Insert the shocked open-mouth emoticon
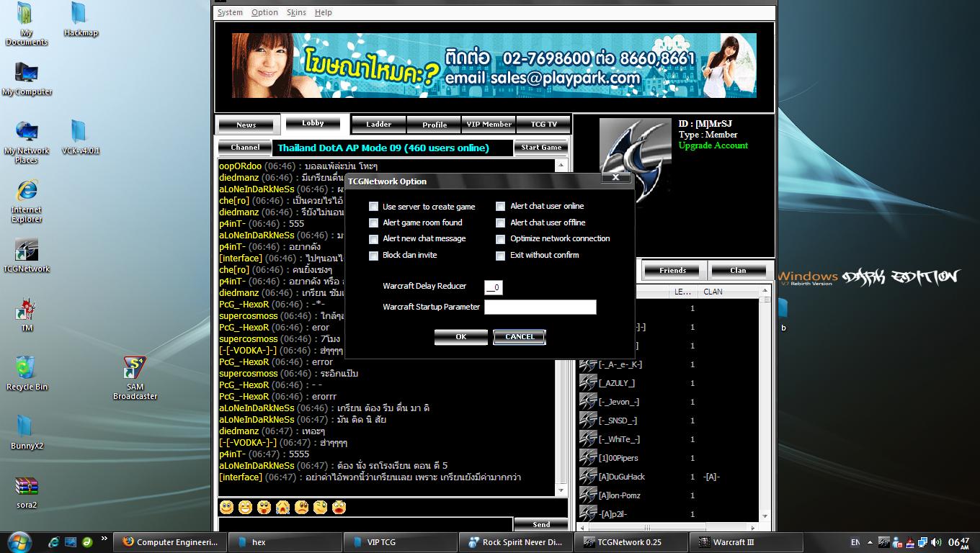The width and height of the screenshot is (980, 553). click(339, 508)
